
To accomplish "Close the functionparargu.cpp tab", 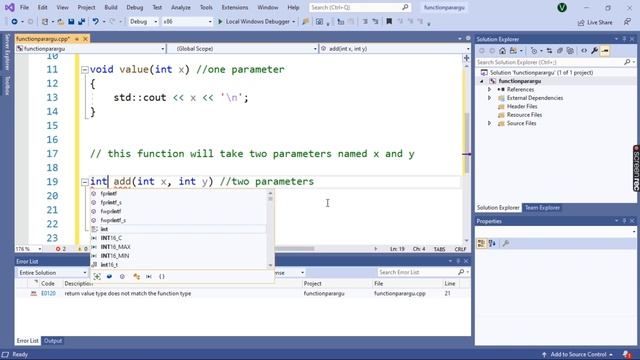I will click(85, 39).
